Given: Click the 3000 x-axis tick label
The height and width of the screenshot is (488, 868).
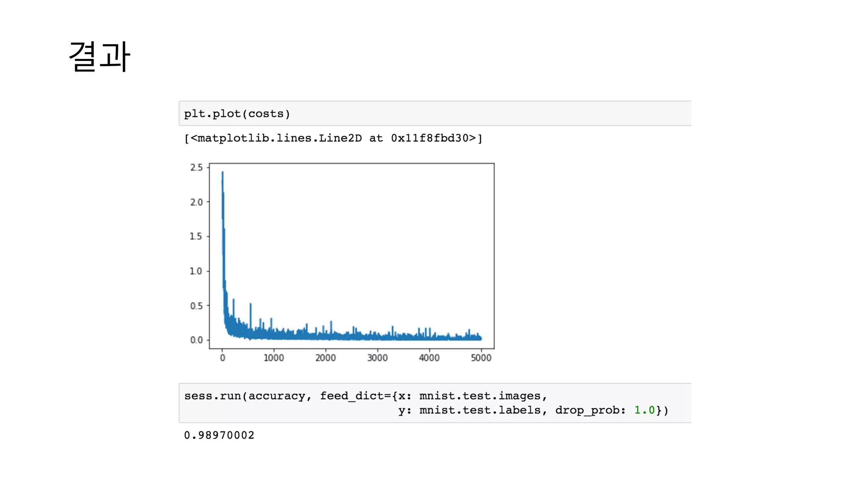Looking at the screenshot, I should [377, 358].
